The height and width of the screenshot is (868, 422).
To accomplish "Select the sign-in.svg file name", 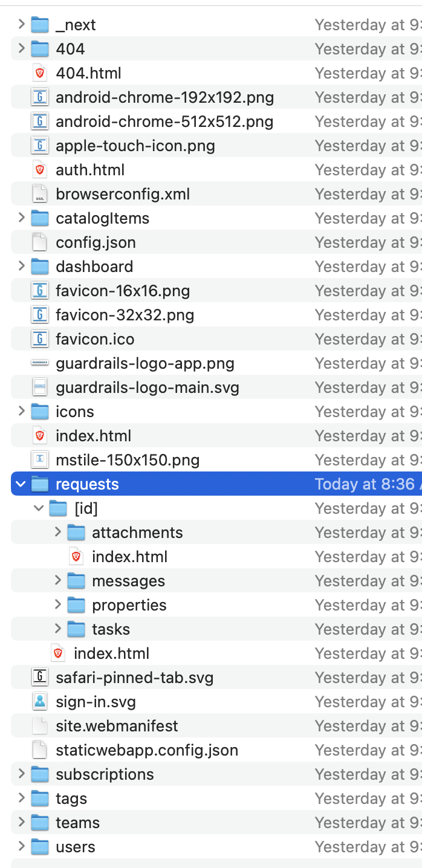I will click(x=96, y=702).
